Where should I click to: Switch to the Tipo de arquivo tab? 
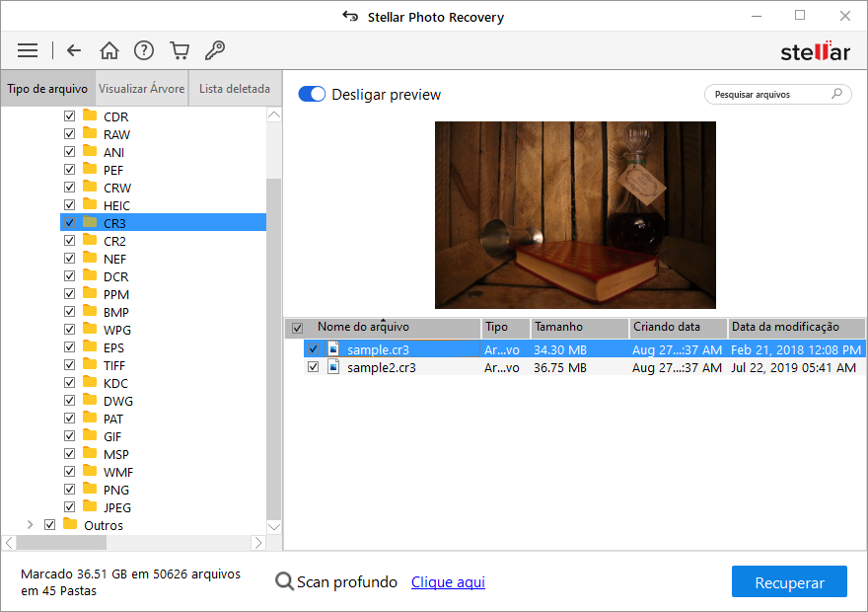47,89
